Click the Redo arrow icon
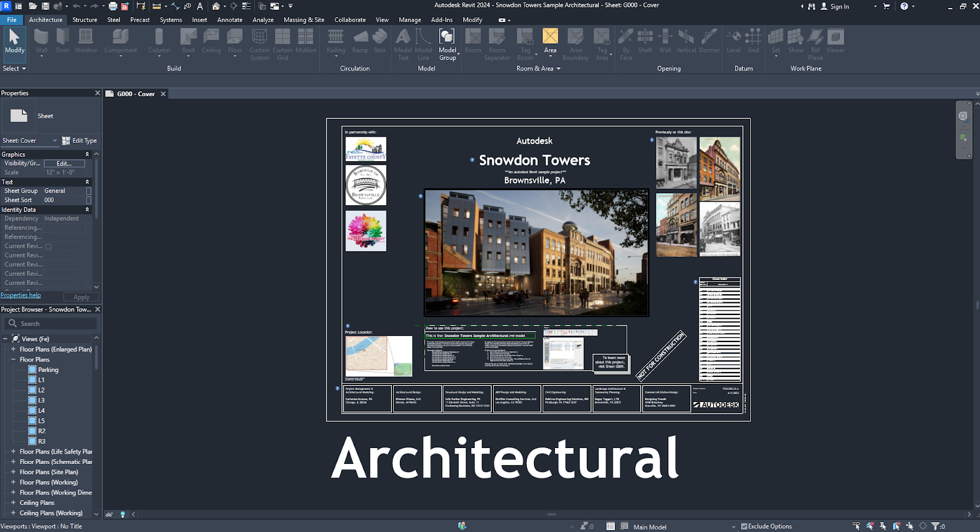This screenshot has width=980, height=532. [x=94, y=6]
